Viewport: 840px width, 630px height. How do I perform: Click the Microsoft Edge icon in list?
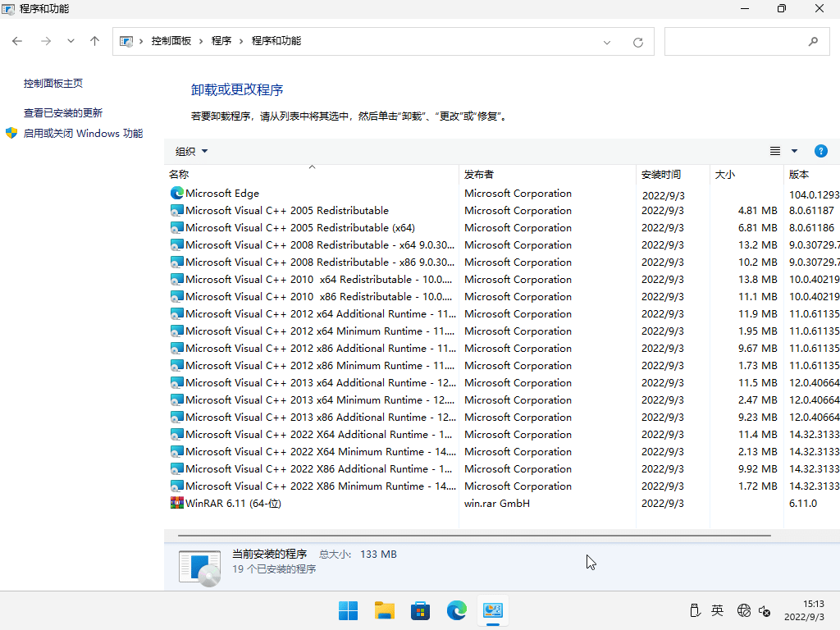(x=177, y=194)
